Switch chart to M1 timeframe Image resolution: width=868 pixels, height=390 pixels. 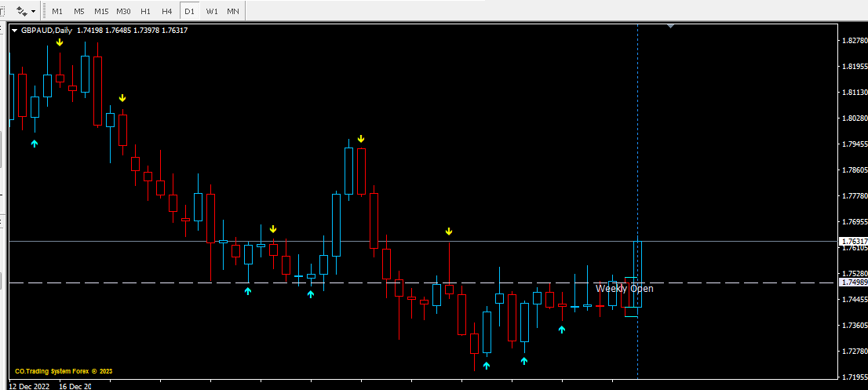point(57,11)
